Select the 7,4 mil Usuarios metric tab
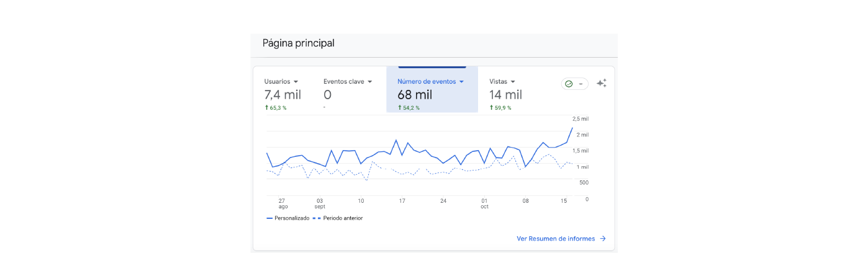868x253 pixels. pos(283,95)
